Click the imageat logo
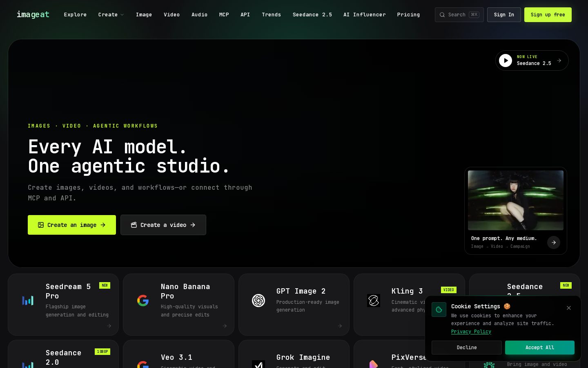This screenshot has width=588, height=368. (33, 15)
